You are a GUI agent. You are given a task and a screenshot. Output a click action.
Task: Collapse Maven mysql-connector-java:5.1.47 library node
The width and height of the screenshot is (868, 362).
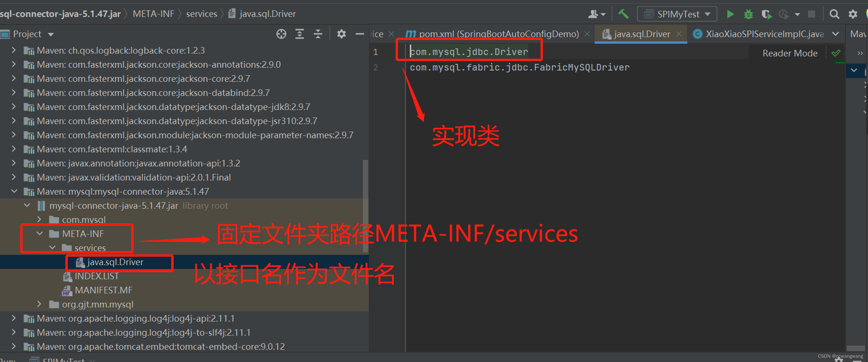[x=14, y=191]
